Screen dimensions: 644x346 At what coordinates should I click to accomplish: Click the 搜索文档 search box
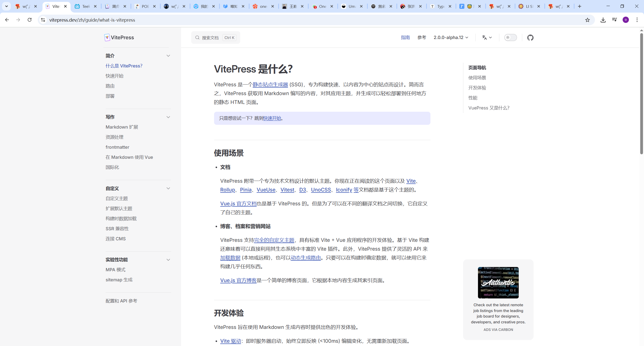pyautogui.click(x=216, y=37)
